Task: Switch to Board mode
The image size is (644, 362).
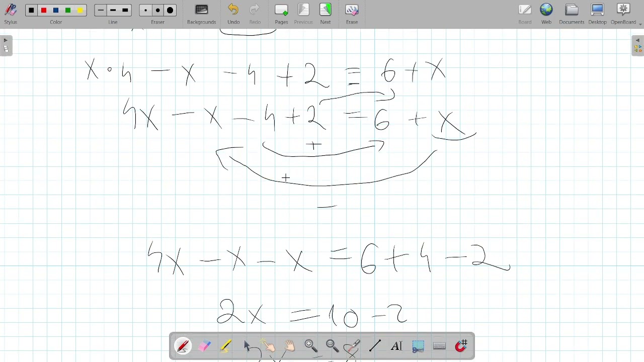Action: pyautogui.click(x=525, y=14)
